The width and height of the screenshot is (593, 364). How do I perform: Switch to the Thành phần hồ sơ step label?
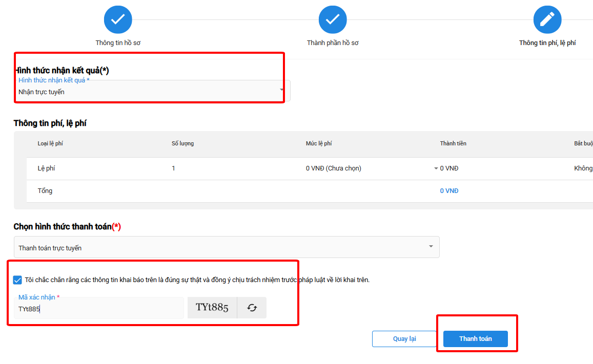333,43
